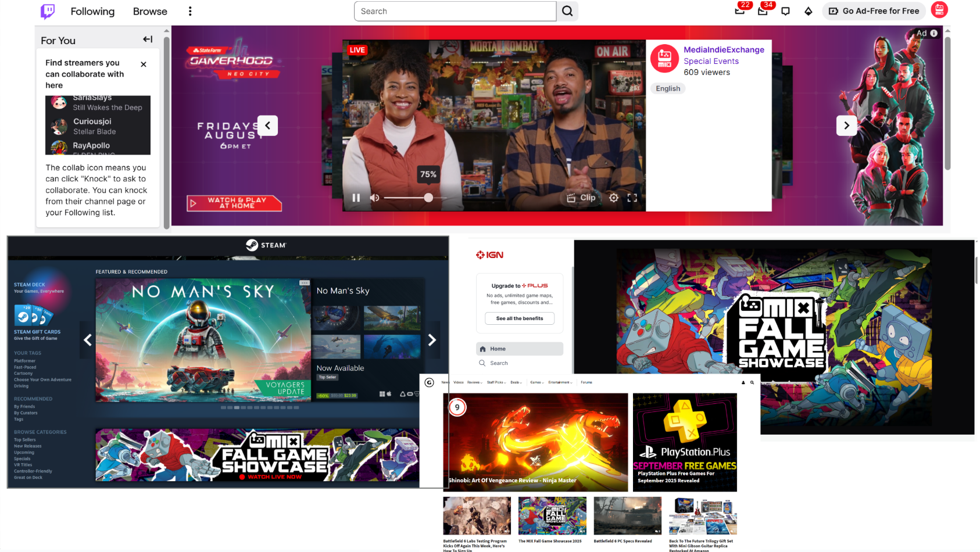Open No Man's Sky options ellipsis

(305, 283)
